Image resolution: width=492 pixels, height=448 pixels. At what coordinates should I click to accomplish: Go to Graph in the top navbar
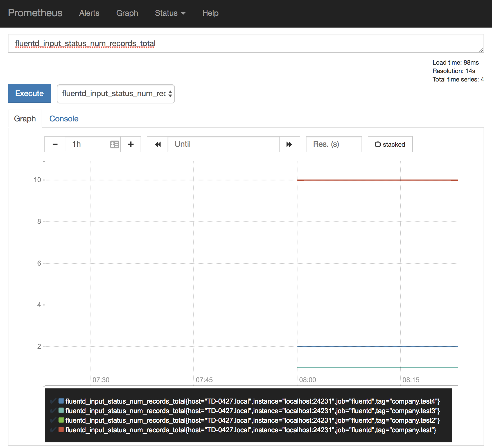pos(127,13)
